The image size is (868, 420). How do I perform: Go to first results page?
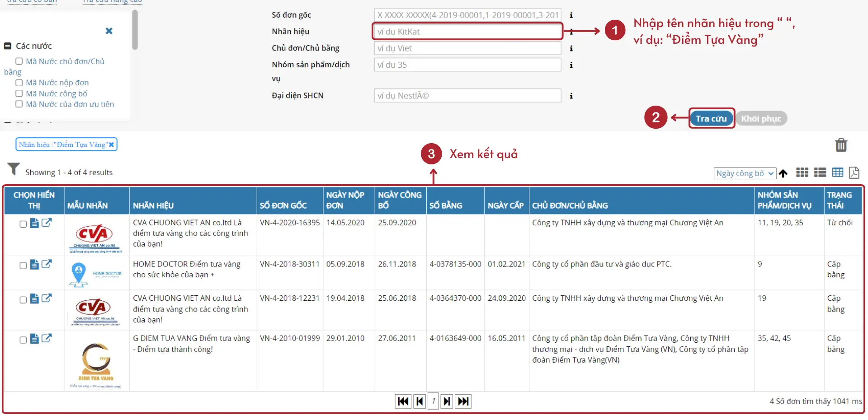[403, 401]
